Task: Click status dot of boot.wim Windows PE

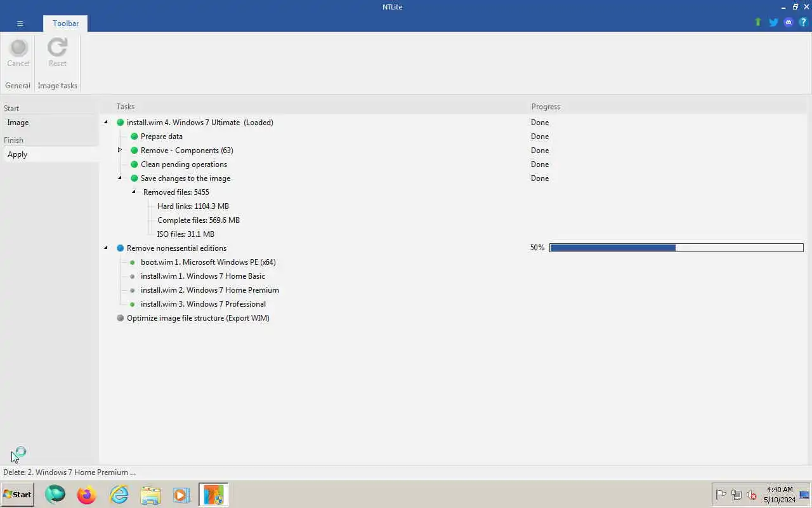Action: pos(133,262)
